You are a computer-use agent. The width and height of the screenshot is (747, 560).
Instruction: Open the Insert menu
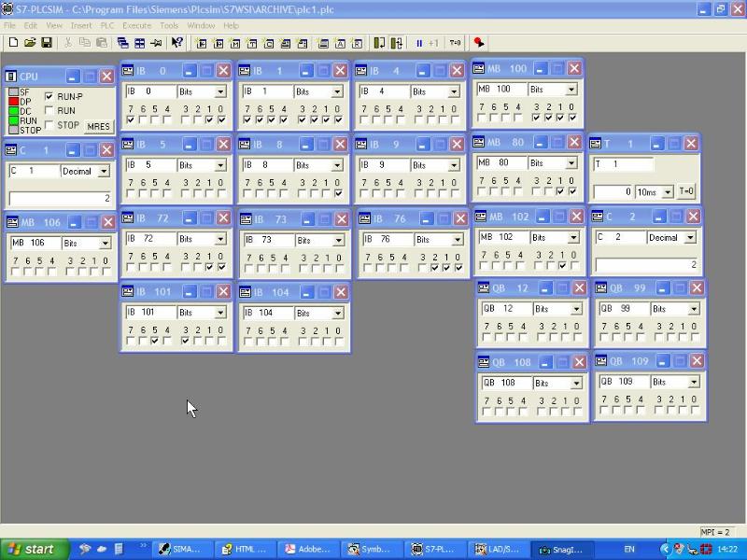click(x=81, y=26)
